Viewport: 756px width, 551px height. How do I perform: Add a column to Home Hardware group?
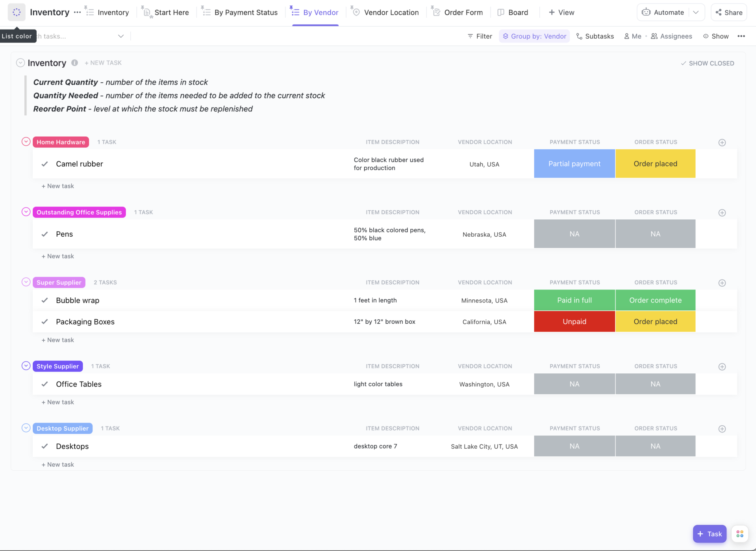(x=722, y=142)
